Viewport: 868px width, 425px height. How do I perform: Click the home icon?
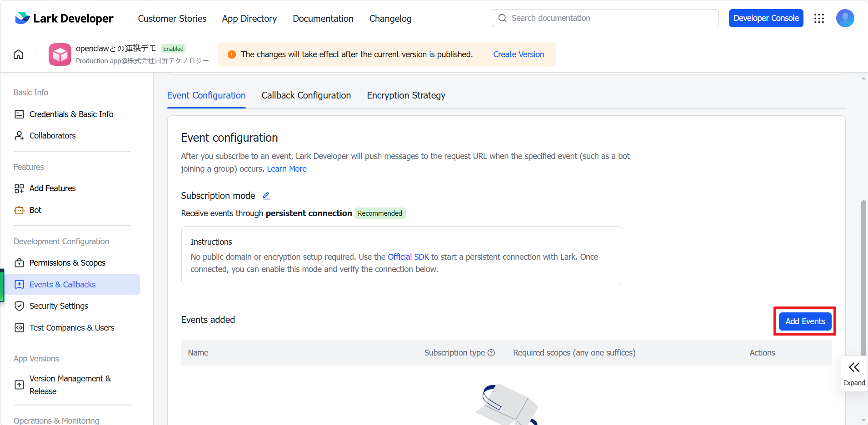pos(19,54)
